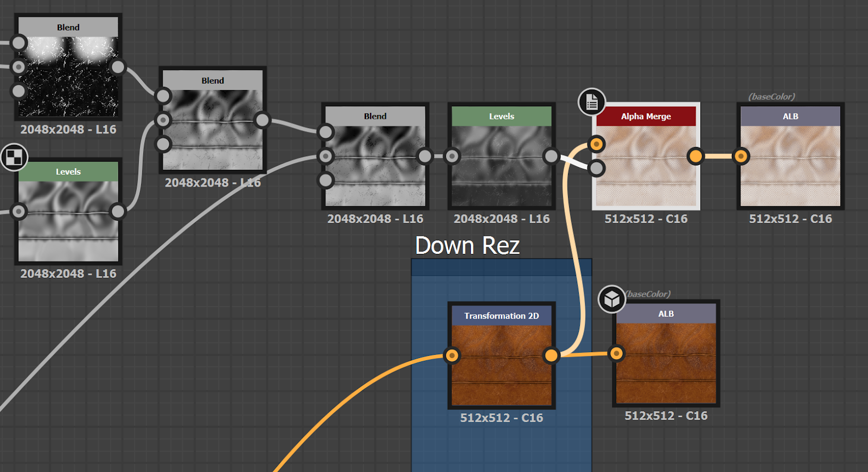Select the Alpha Merge node header
This screenshot has height=472, width=868.
pyautogui.click(x=646, y=116)
